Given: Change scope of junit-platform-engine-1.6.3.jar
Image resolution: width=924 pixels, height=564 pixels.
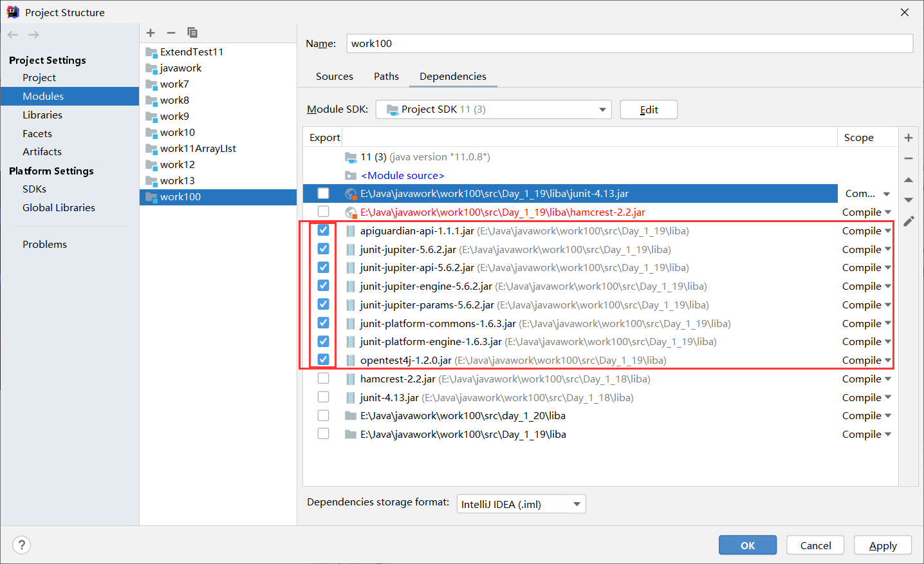Looking at the screenshot, I should pos(867,342).
